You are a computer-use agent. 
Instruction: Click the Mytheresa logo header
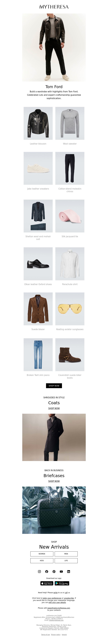click(x=54, y=7)
